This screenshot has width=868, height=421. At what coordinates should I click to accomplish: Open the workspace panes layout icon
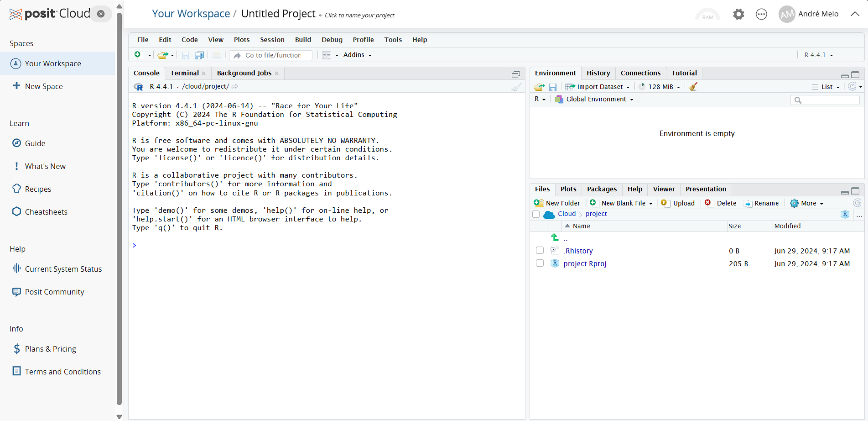pyautogui.click(x=327, y=55)
